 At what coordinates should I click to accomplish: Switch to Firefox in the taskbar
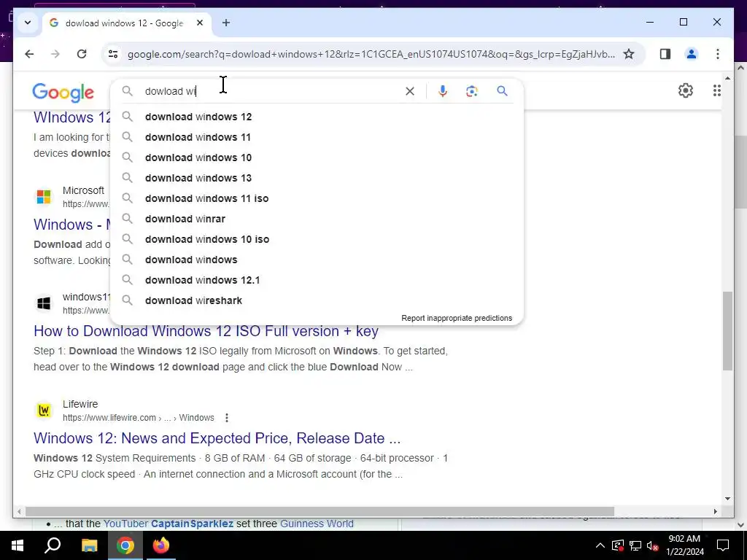(161, 545)
